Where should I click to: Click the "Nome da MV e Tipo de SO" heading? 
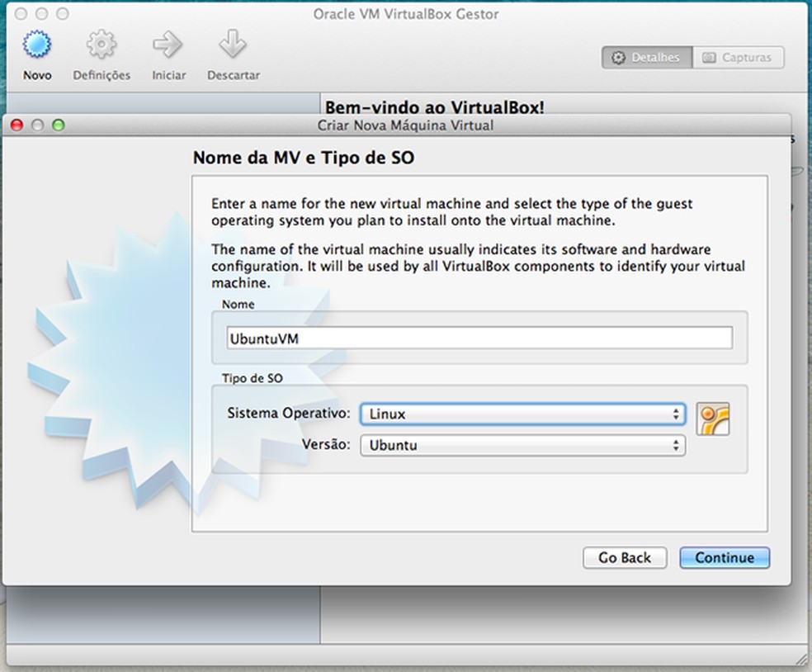tap(304, 158)
